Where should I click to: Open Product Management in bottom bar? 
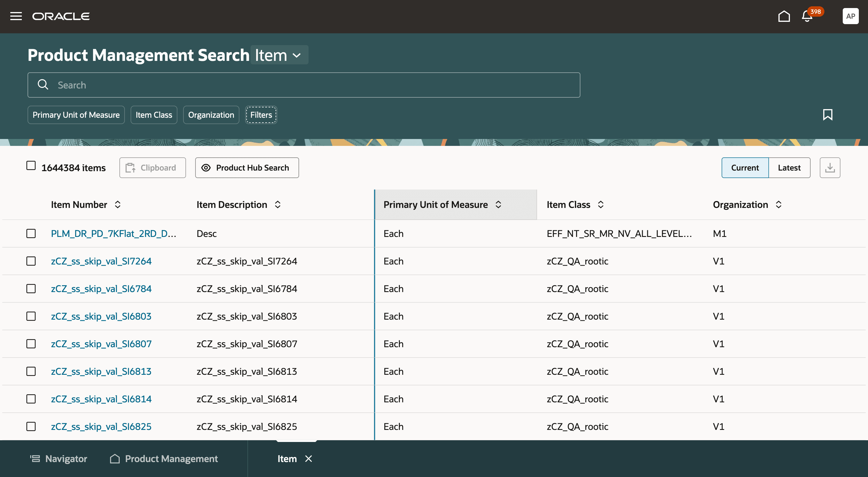pos(164,458)
